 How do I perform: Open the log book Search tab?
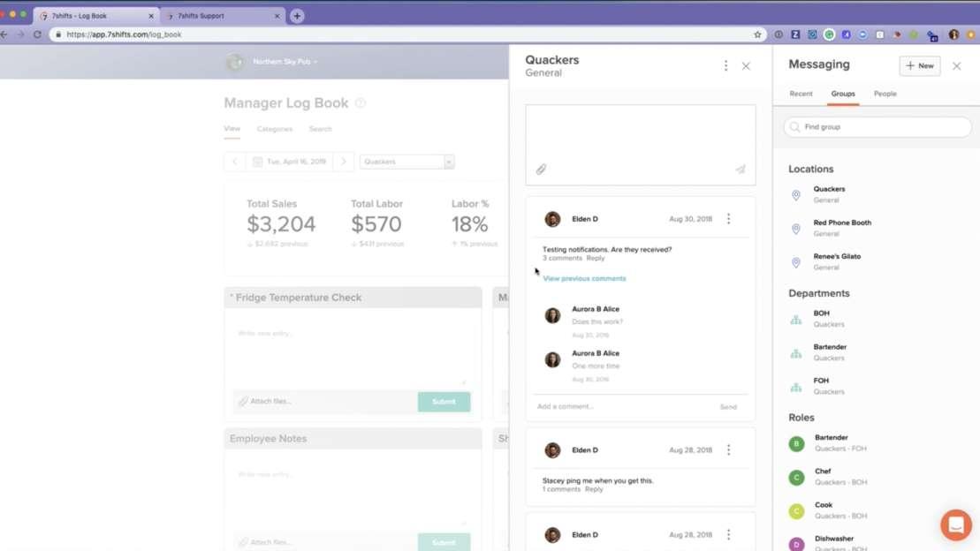(320, 129)
